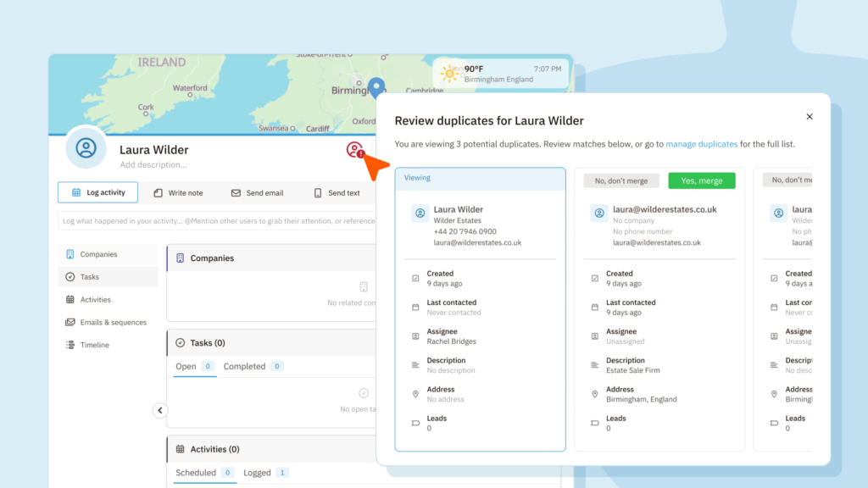This screenshot has width=868, height=488.
Task: Click the Tasks (0) section check icon
Action: pos(180,343)
